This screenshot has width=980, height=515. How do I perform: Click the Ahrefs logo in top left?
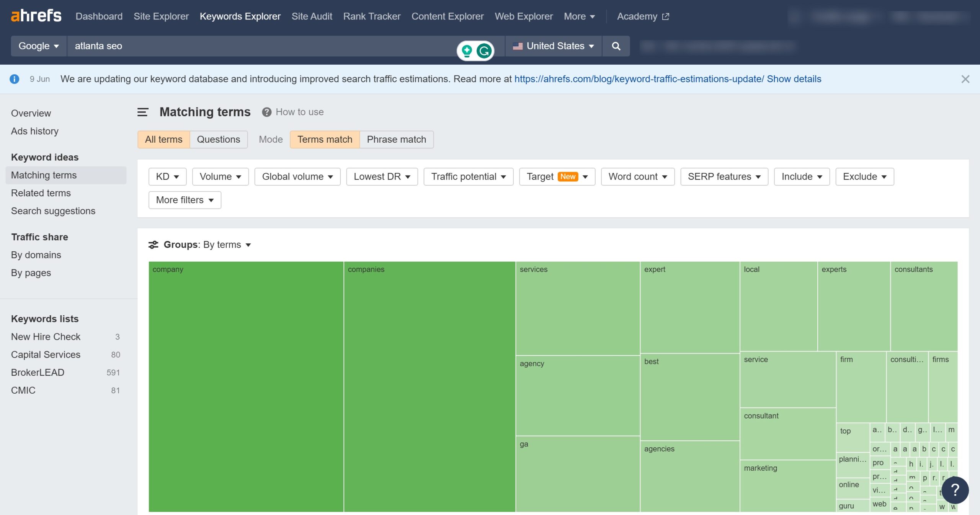[36, 16]
